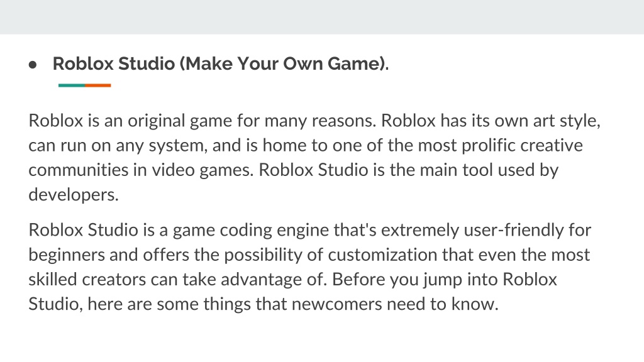Image resolution: width=644 pixels, height=362 pixels.
Task: Click the gray header bar at top
Action: [322, 17]
